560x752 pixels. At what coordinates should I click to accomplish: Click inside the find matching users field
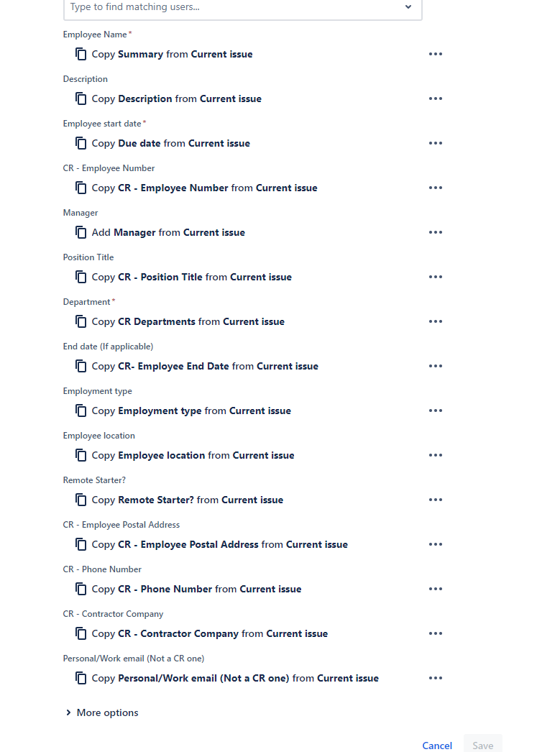point(216,6)
